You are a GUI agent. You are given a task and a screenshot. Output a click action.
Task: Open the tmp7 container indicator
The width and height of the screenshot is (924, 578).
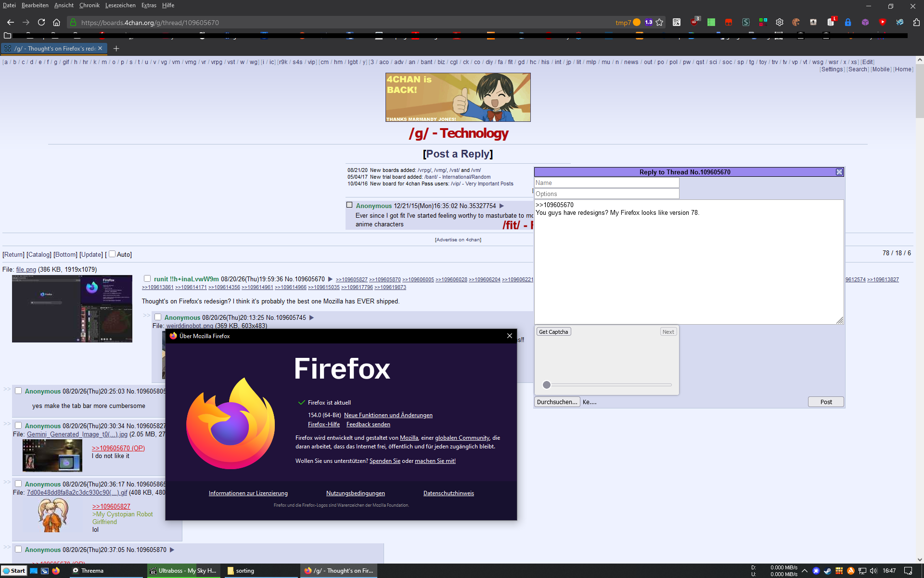pos(628,22)
